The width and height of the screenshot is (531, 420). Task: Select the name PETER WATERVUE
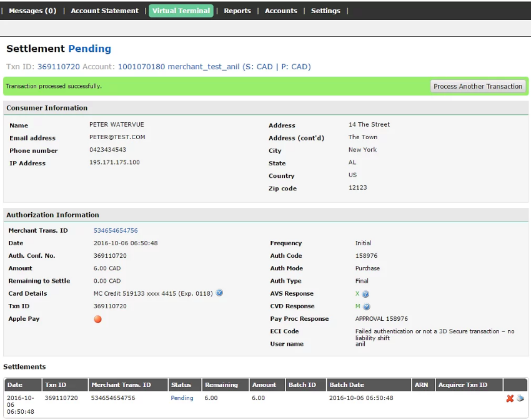pyautogui.click(x=117, y=125)
